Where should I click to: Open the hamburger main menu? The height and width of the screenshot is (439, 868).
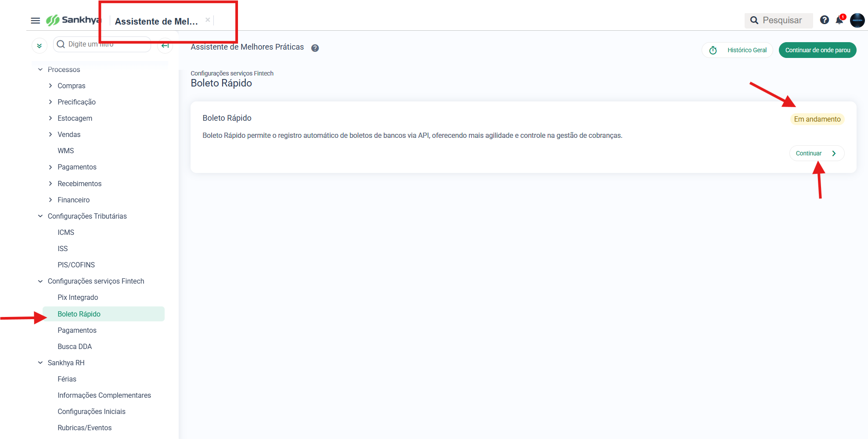coord(36,21)
